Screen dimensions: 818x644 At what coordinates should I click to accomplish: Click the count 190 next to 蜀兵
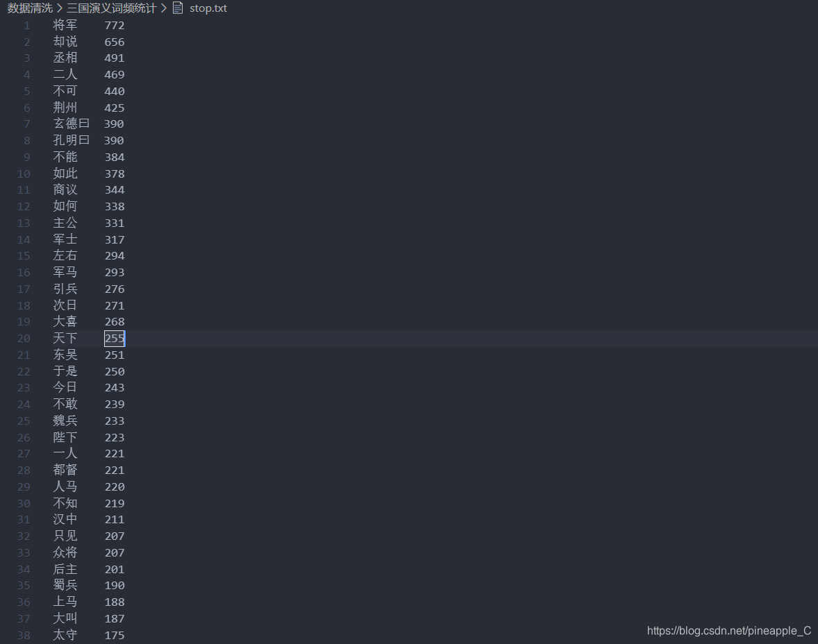click(x=115, y=586)
